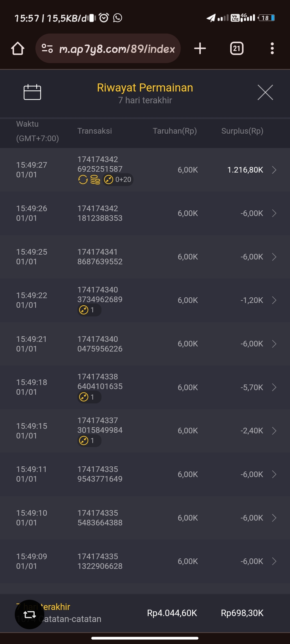The width and height of the screenshot is (290, 644).
Task: Open the -2,40K surplus row chevron
Action: coord(274,431)
